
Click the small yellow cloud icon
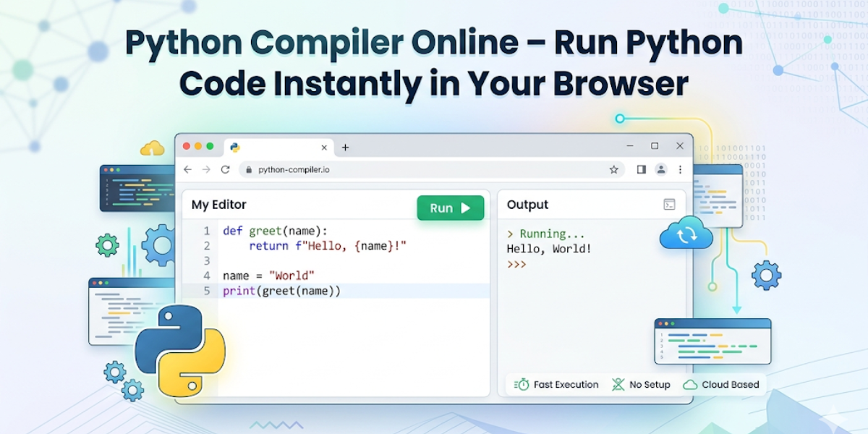pyautogui.click(x=153, y=148)
